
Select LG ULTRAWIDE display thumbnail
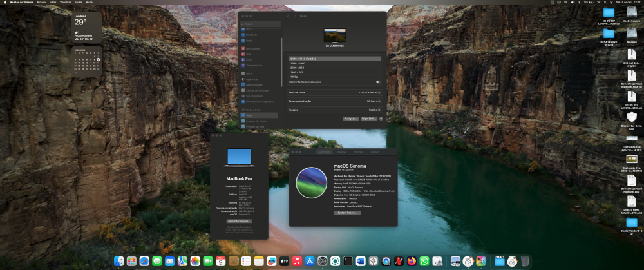tap(335, 35)
